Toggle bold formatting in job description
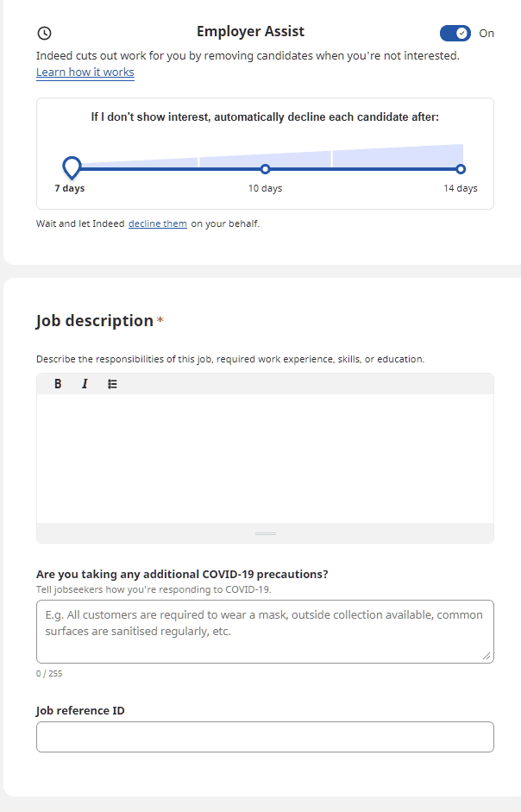The image size is (521, 812). coord(58,384)
